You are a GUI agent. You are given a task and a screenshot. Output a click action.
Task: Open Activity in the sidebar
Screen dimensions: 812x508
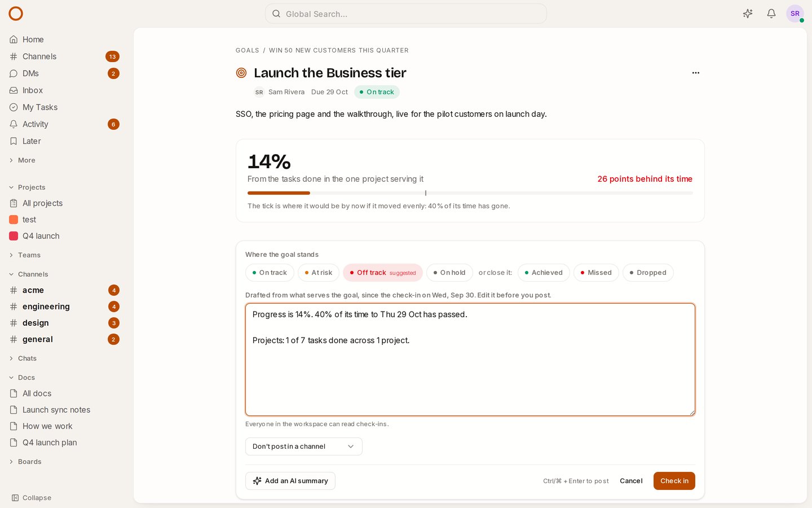pos(64,124)
